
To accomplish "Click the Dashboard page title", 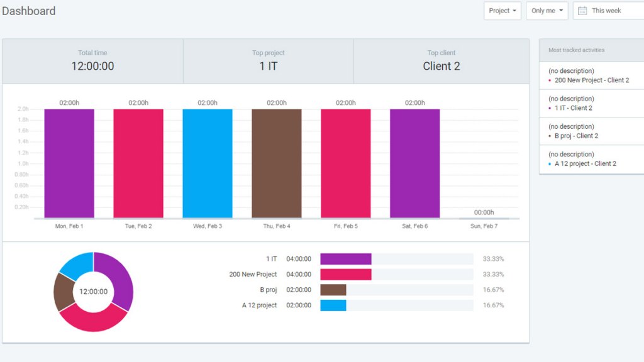I will point(29,11).
